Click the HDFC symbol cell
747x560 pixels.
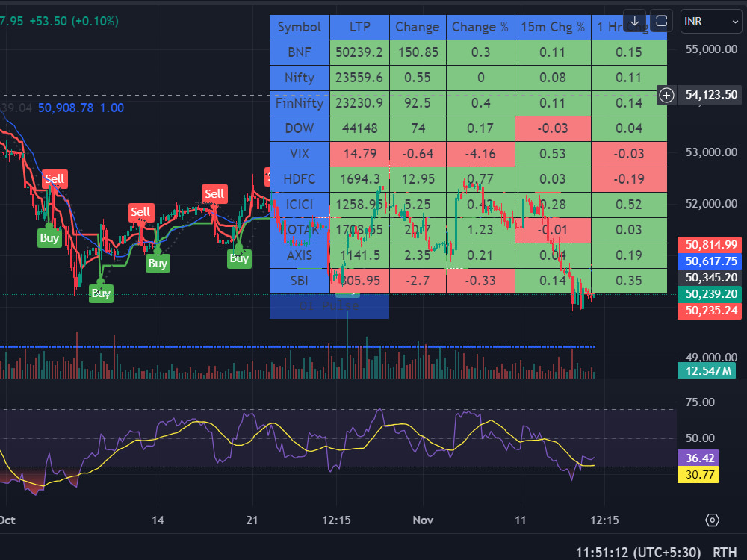click(x=300, y=179)
